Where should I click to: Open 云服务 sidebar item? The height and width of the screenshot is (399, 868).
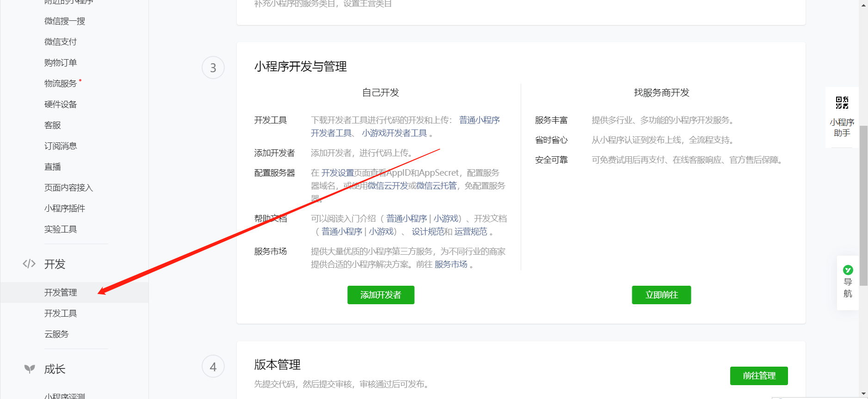click(x=56, y=334)
